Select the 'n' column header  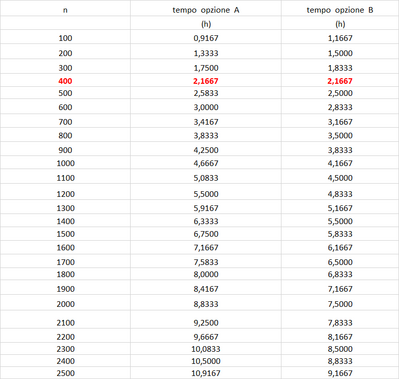coord(65,10)
